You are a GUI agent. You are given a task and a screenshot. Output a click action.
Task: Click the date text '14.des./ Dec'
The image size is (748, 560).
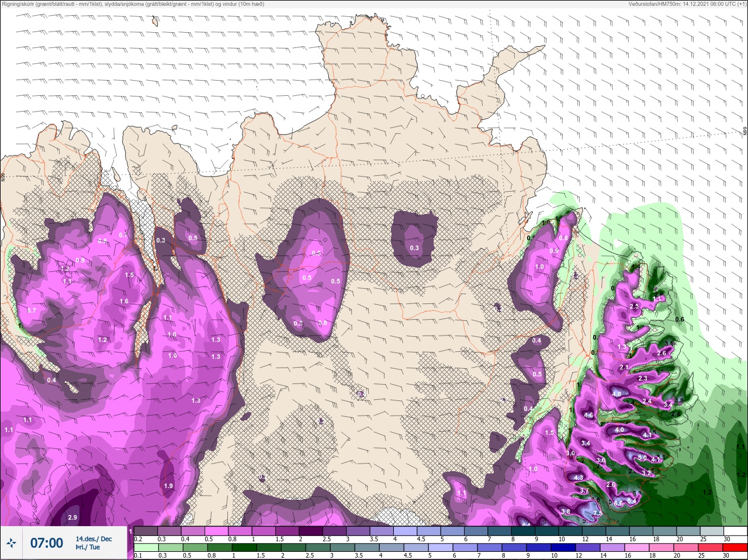93,539
